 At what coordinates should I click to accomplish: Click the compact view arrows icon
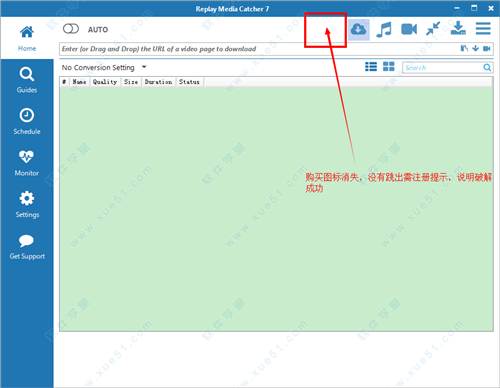[433, 29]
